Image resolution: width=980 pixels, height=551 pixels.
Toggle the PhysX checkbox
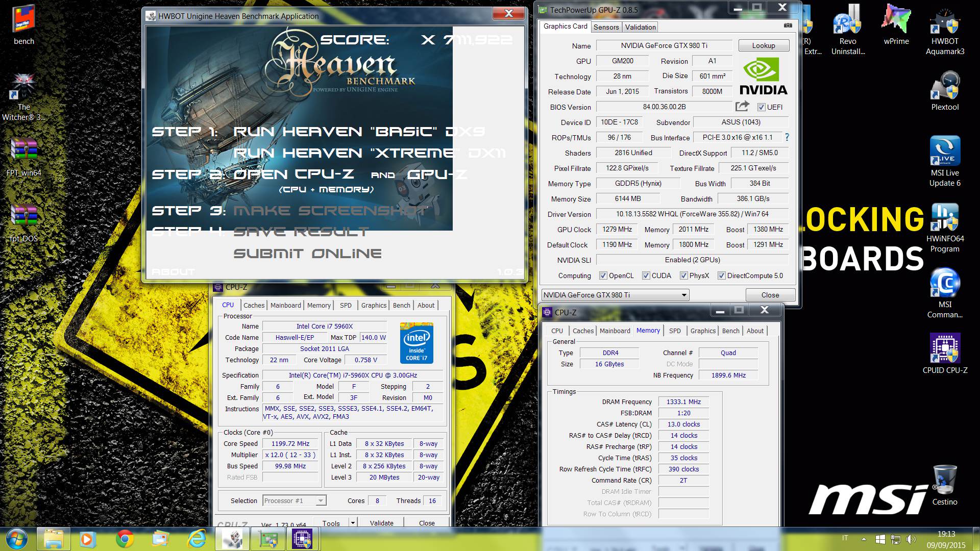click(x=683, y=275)
